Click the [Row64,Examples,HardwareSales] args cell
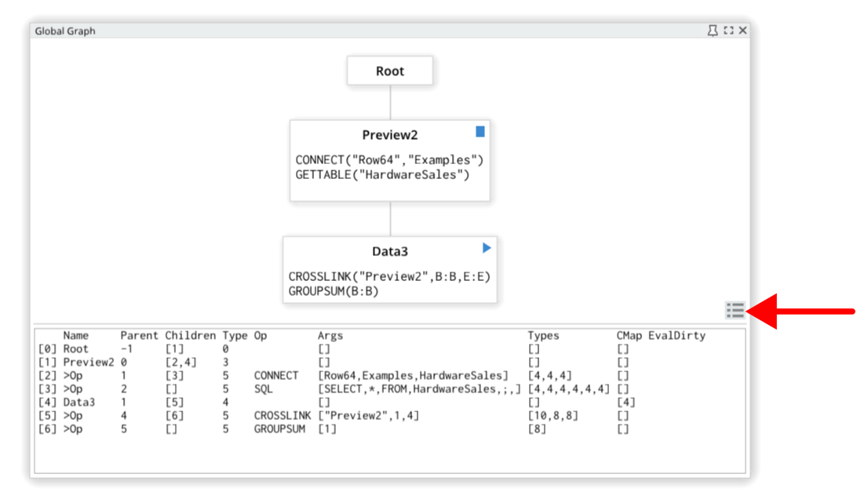Screen dimensions: 868x496 (x=413, y=376)
